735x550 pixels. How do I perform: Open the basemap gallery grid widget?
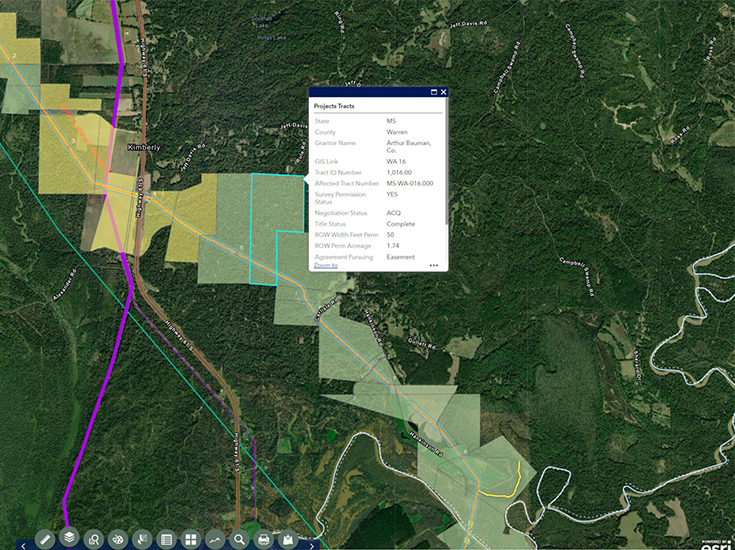pos(191,539)
